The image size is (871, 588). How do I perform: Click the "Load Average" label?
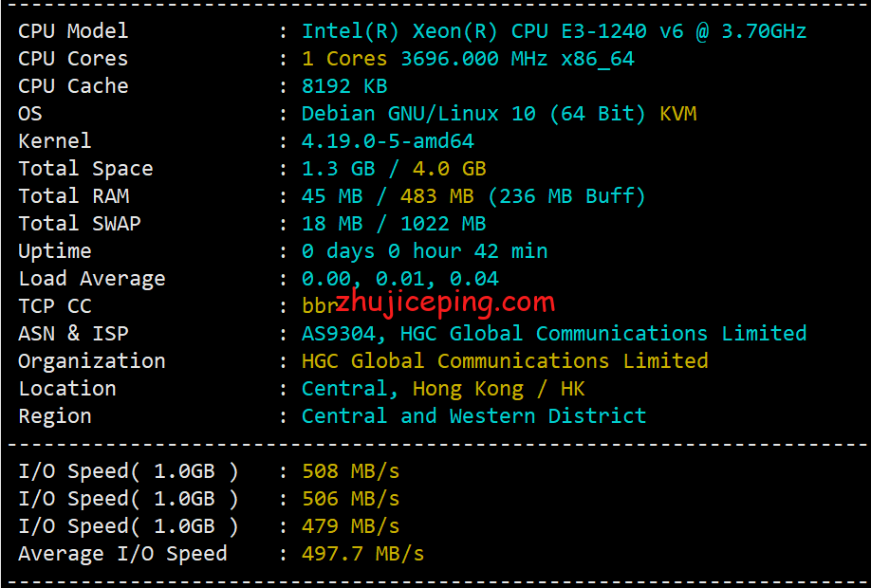click(92, 279)
